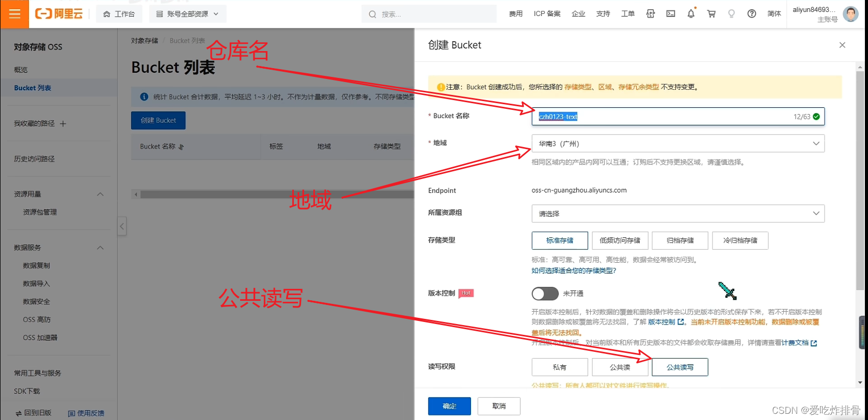Click the blue 创建 Bucket button
This screenshot has width=868, height=420.
click(x=158, y=120)
